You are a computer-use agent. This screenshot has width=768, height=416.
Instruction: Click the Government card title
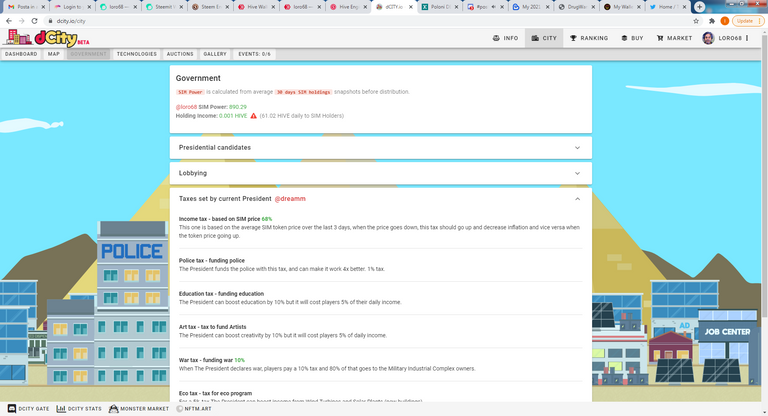[198, 78]
